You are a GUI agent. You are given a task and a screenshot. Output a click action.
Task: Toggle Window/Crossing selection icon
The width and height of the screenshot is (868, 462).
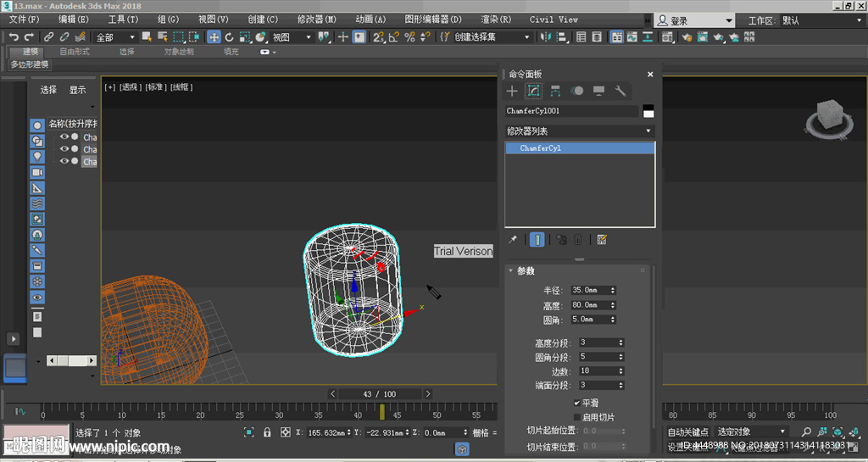point(194,37)
